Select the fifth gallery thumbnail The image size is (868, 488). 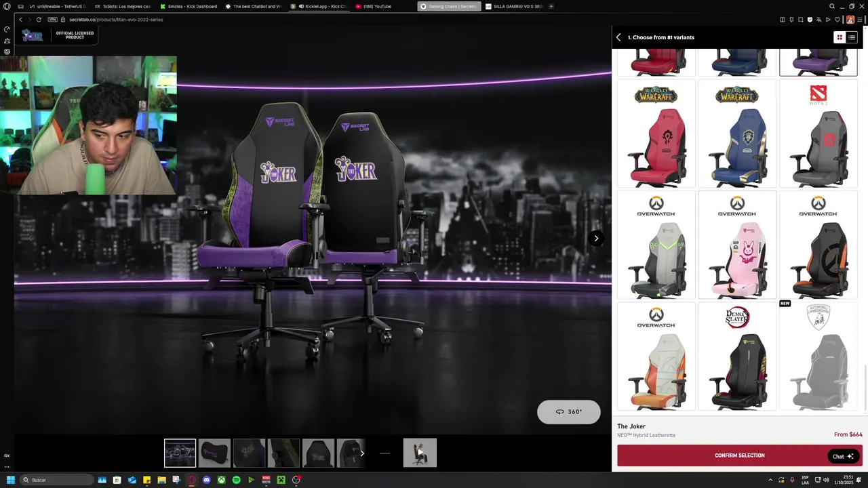(x=318, y=453)
